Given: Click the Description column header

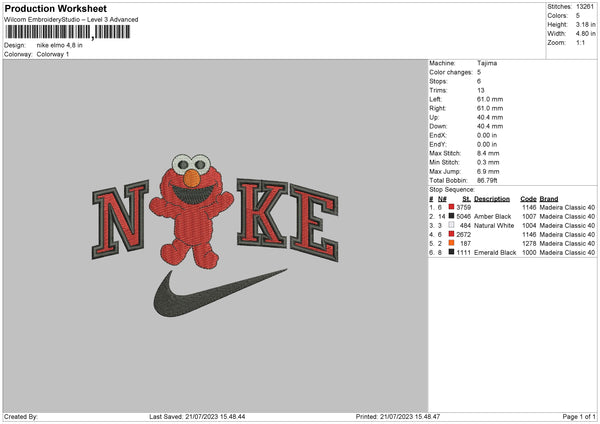Looking at the screenshot, I should pos(492,199).
